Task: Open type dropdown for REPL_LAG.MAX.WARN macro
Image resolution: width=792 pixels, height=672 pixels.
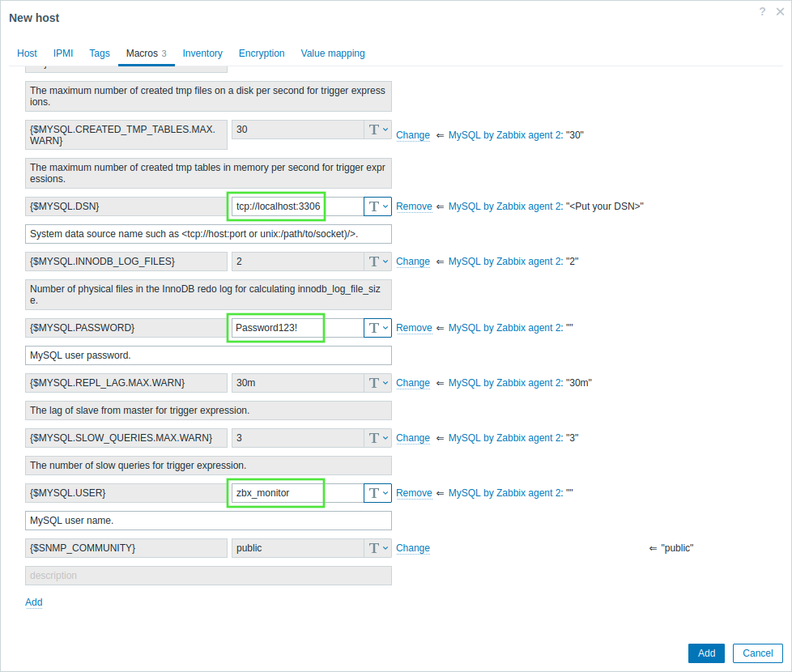Action: (378, 383)
